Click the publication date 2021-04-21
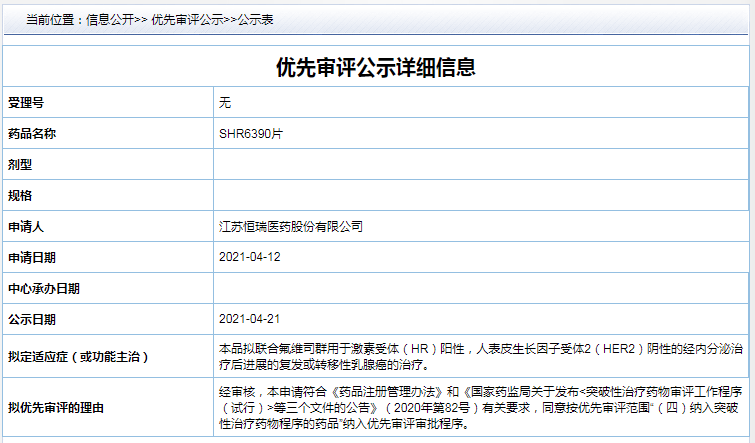 click(249, 319)
